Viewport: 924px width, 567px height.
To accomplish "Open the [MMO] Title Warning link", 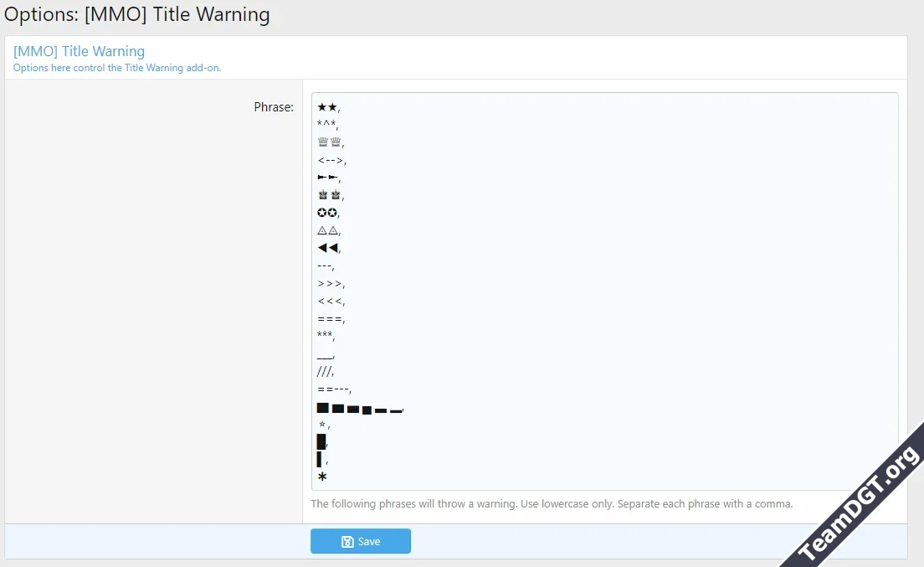I will tap(78, 51).
